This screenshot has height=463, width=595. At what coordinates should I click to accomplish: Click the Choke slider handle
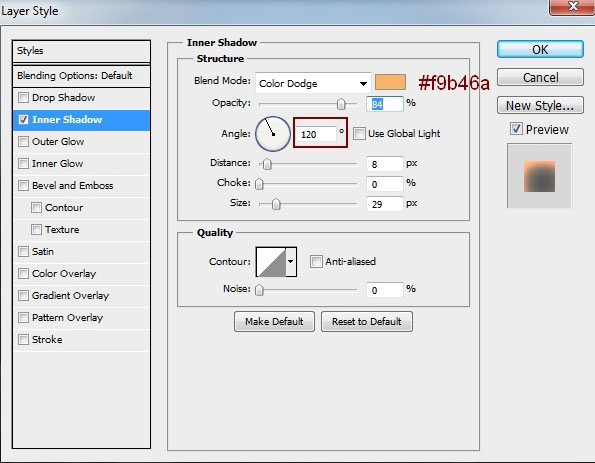[x=259, y=184]
